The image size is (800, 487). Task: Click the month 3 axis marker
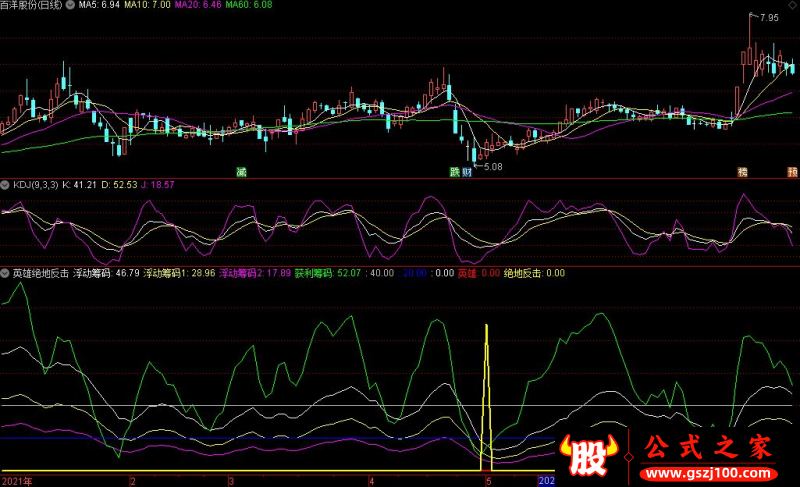(x=231, y=481)
